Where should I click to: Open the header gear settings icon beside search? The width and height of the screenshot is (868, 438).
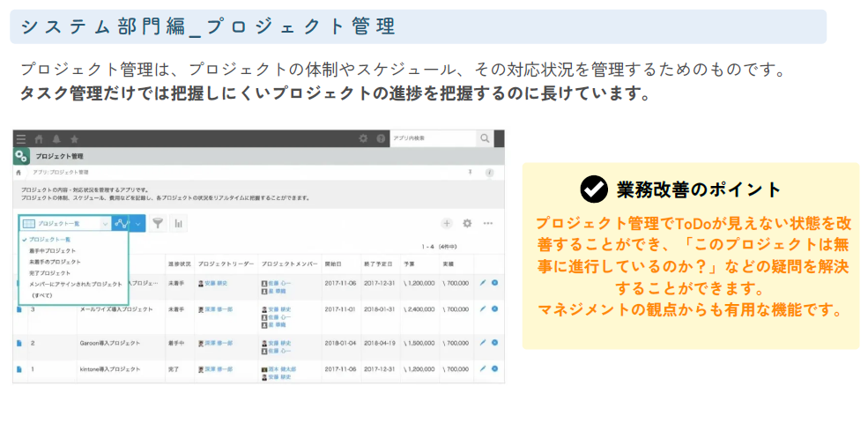(x=363, y=138)
